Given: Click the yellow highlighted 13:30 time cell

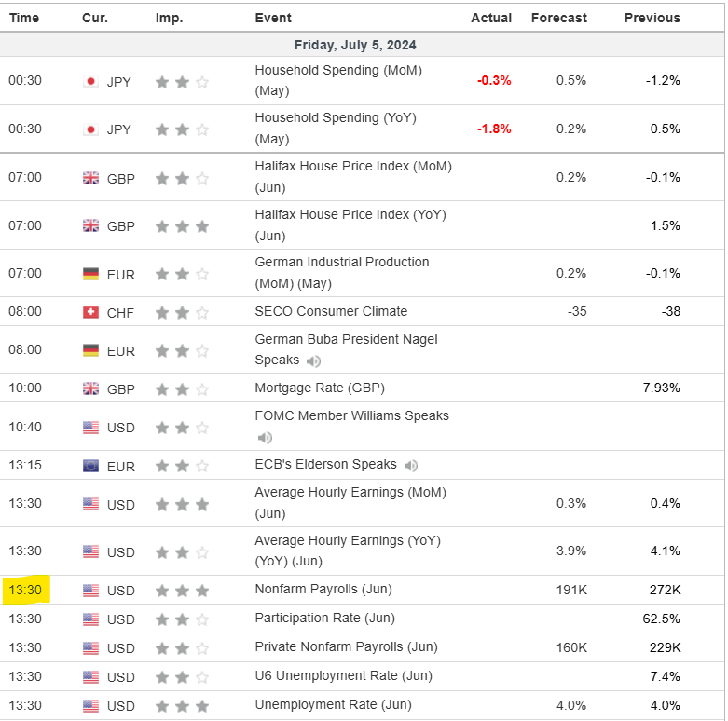Looking at the screenshot, I should pos(25,590).
